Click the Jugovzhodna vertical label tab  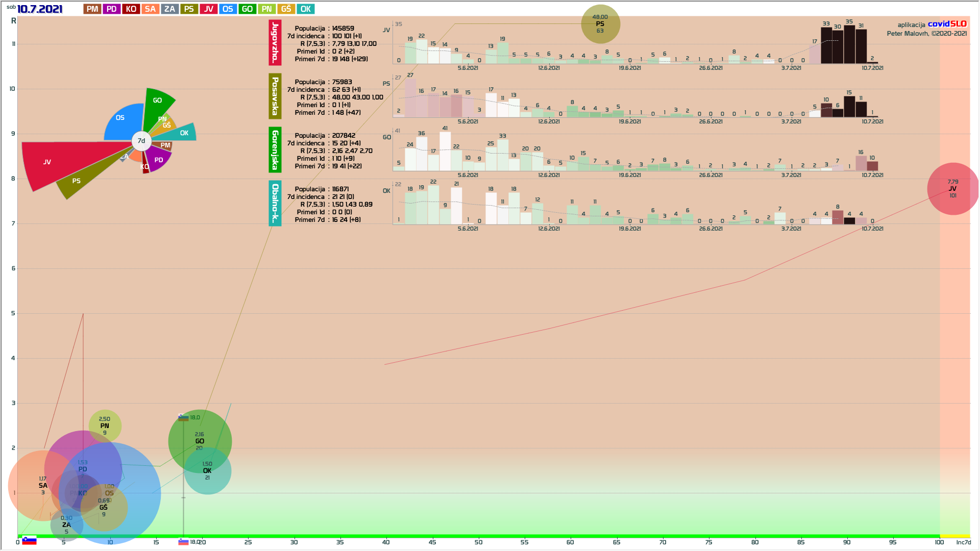click(x=275, y=43)
